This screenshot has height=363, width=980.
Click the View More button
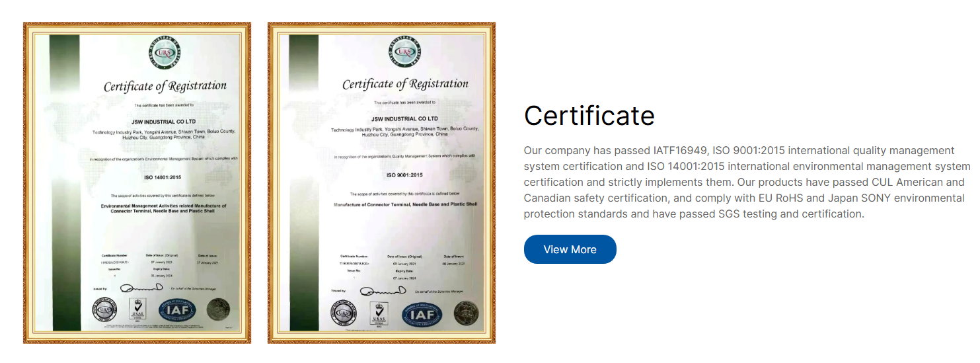click(x=570, y=249)
